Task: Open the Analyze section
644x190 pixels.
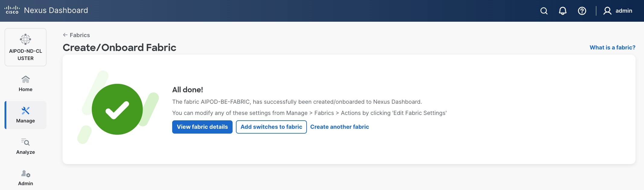Action: [x=26, y=146]
